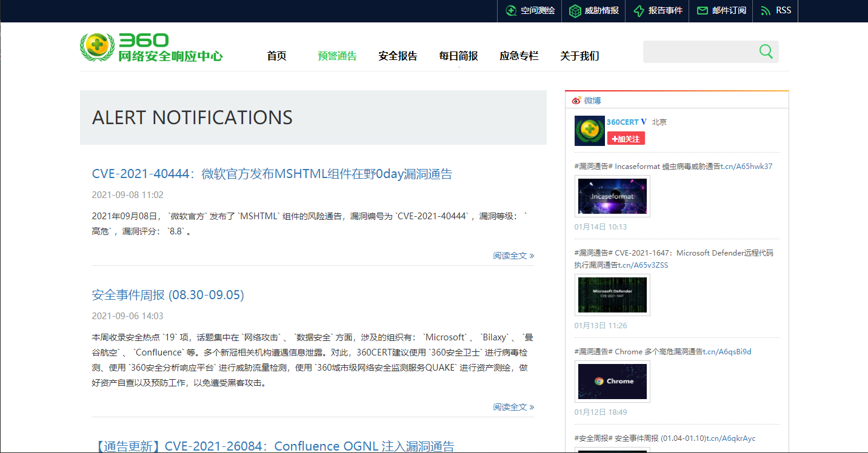Click the 空间测绘 text label
Screen dimensions: 868x453
538,10
